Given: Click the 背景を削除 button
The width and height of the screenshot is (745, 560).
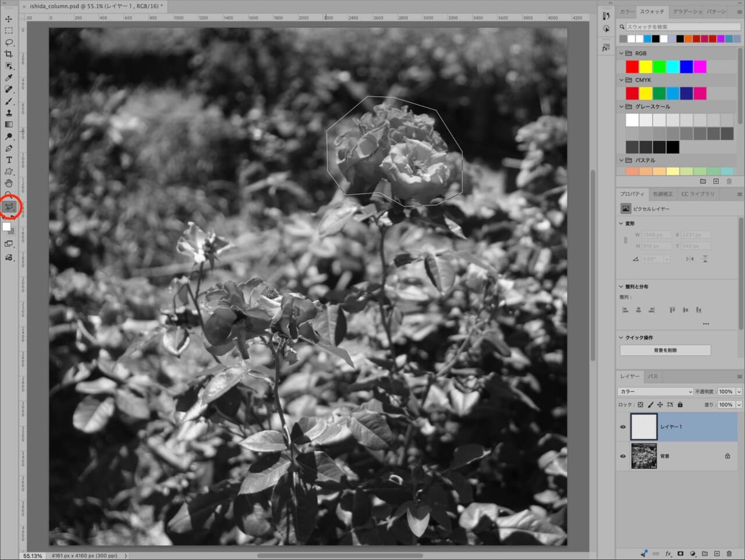Looking at the screenshot, I should click(665, 350).
